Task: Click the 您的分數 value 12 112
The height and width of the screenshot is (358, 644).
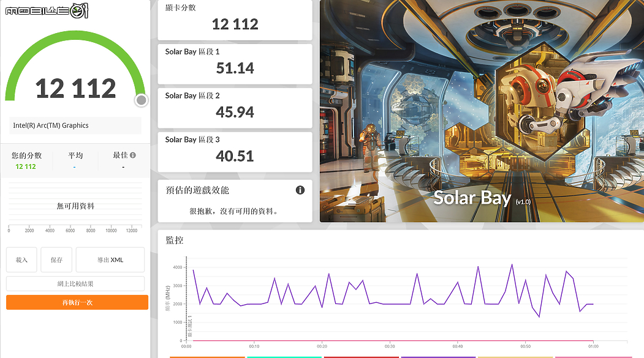Action: pos(26,166)
